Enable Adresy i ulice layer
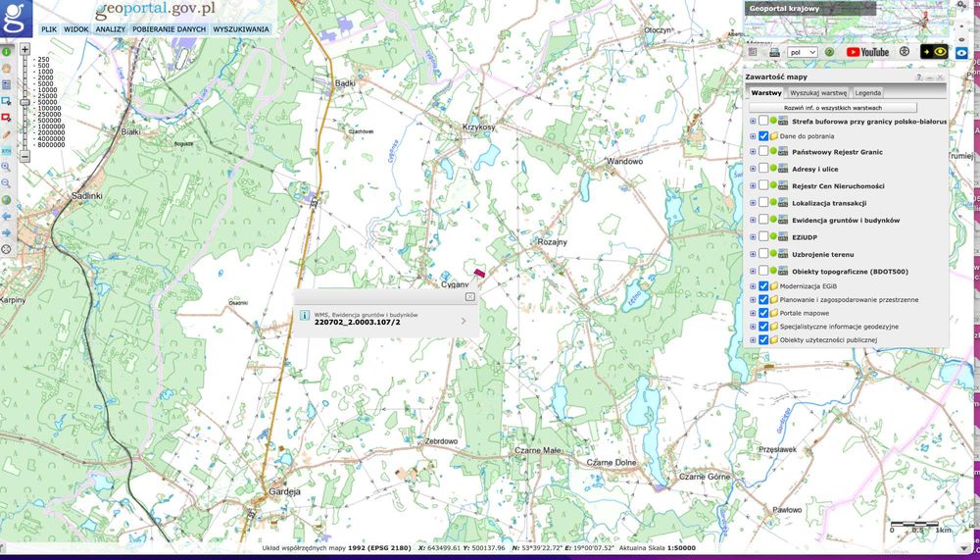This screenshot has width=980, height=560. [763, 169]
